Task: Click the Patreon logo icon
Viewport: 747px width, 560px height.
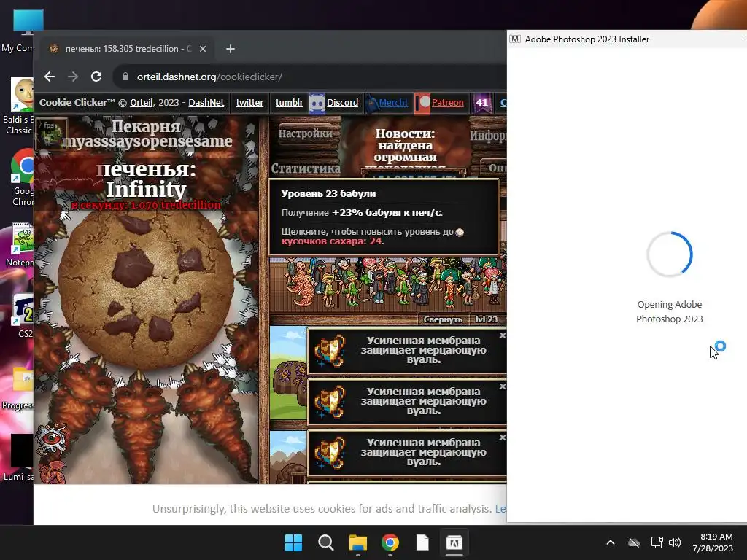Action: click(x=422, y=103)
